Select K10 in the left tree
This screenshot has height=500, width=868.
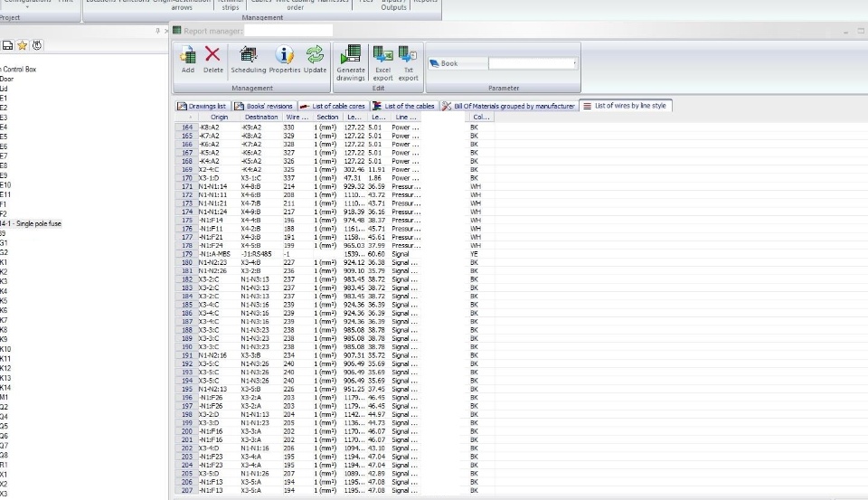(x=5, y=349)
